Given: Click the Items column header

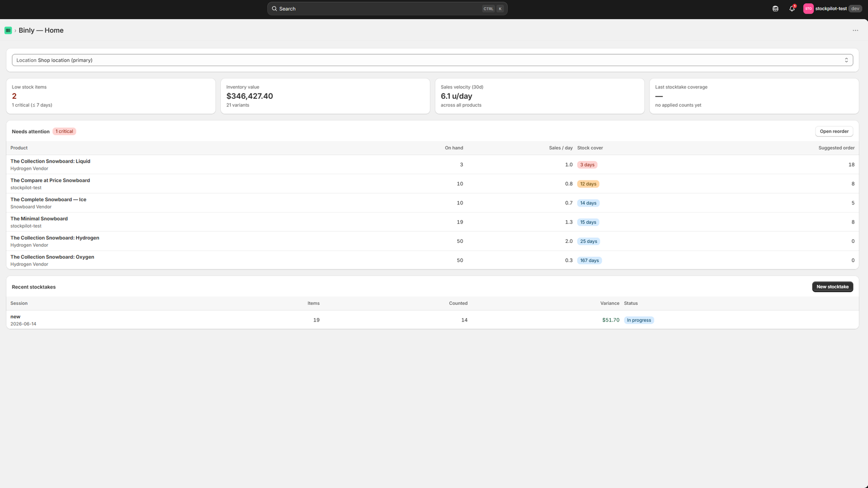Looking at the screenshot, I should [x=314, y=304].
